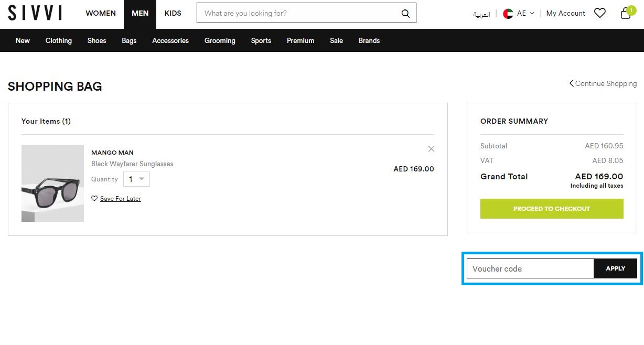Click the sunglasses product thumbnail
644x345 pixels.
[52, 184]
